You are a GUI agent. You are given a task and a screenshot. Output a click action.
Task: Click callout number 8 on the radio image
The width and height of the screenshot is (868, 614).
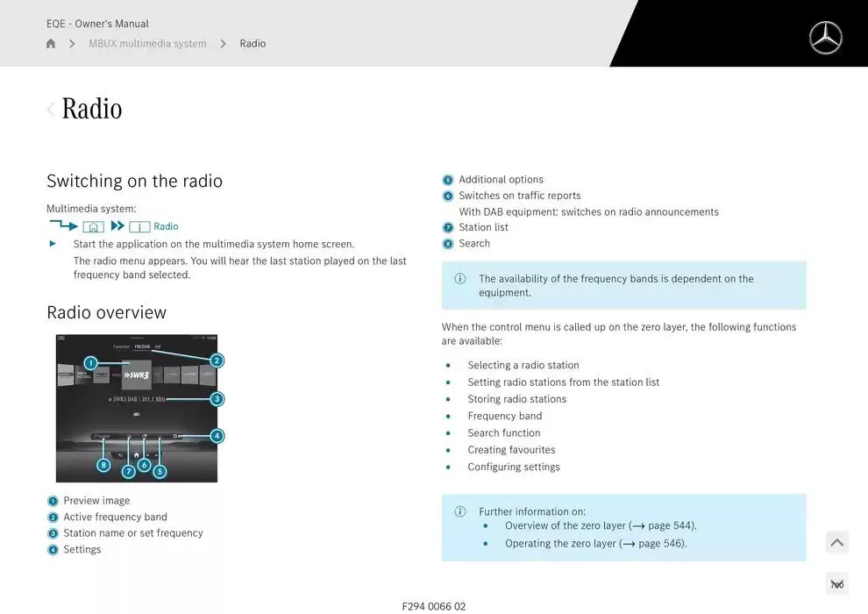[103, 465]
